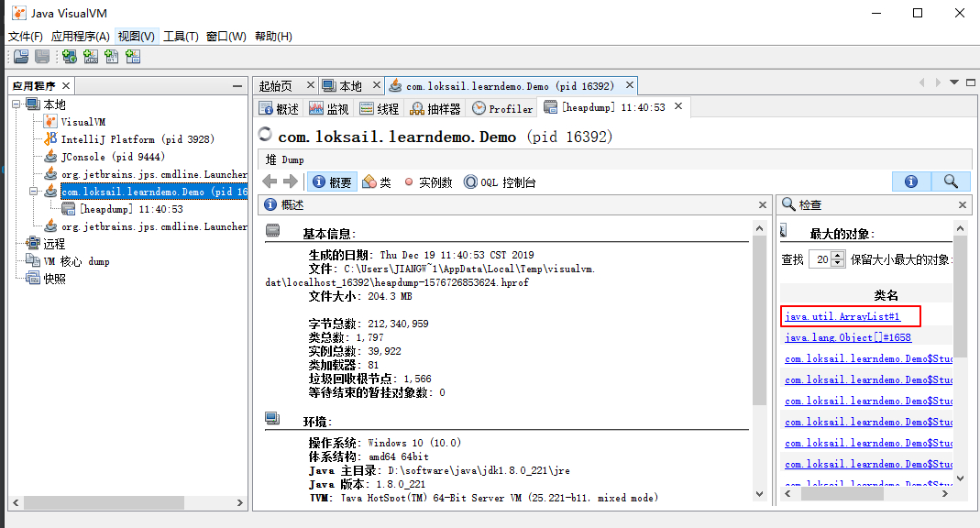
Task: Close the 检查 inspect panel
Action: 963,205
